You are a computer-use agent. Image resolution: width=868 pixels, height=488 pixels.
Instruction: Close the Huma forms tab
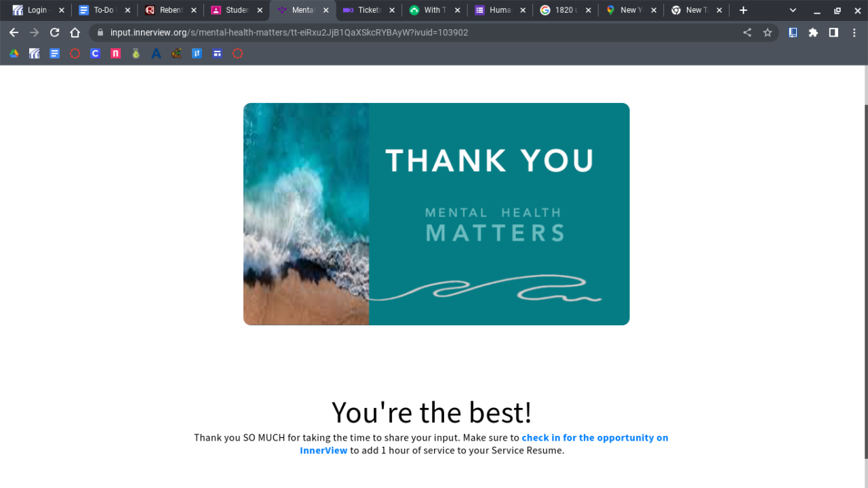pos(522,10)
